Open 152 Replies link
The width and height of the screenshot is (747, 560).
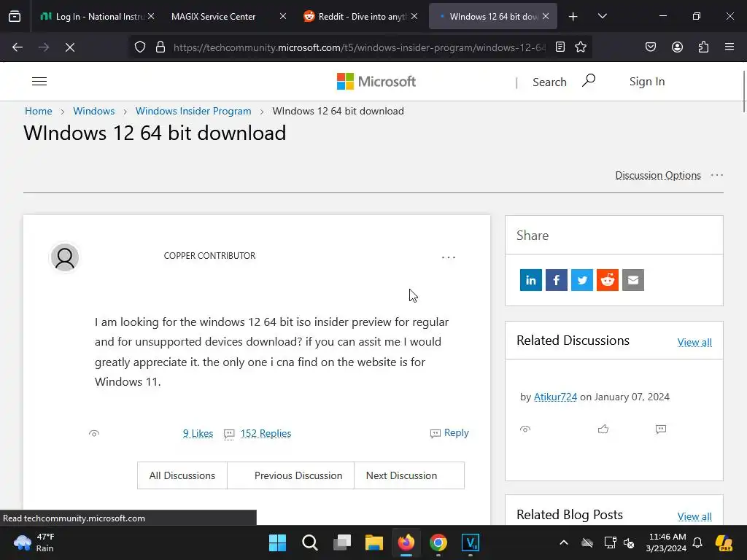[x=266, y=433]
